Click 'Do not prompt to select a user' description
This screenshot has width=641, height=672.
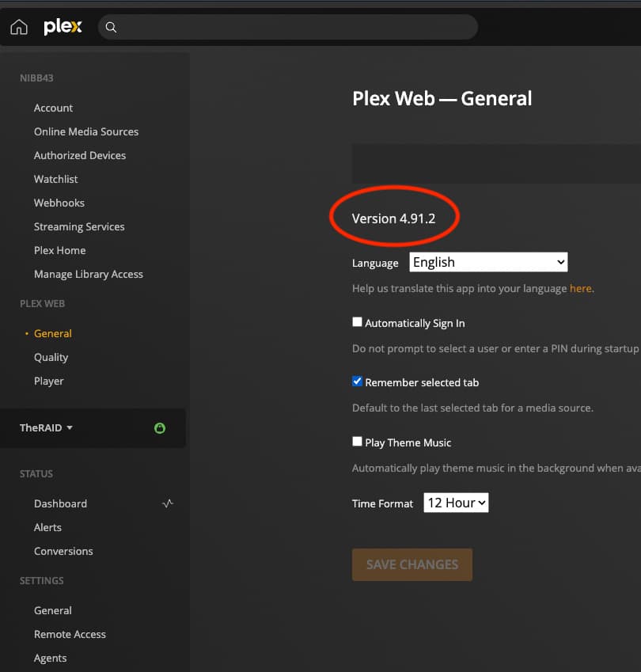pos(495,349)
